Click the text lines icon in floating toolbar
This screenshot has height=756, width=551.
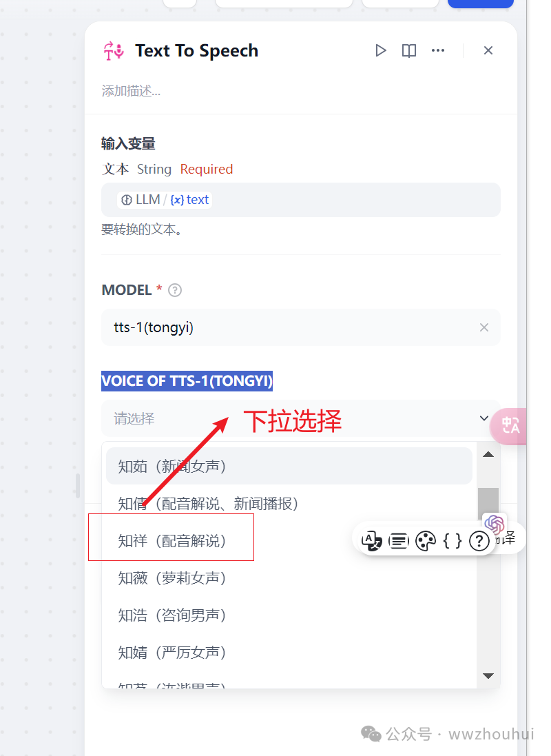pos(399,541)
